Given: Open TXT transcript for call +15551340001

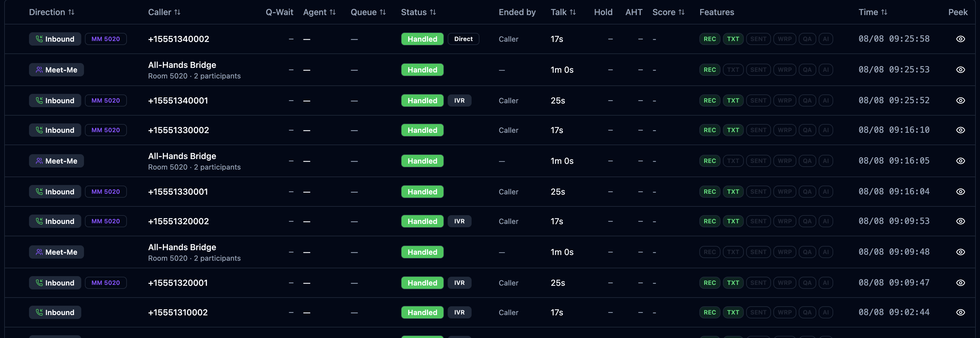Looking at the screenshot, I should pos(733,100).
